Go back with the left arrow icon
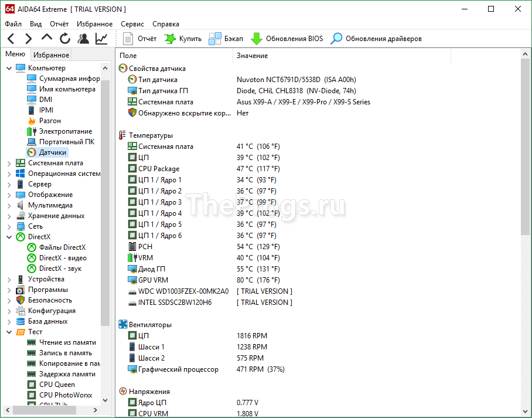 point(11,39)
